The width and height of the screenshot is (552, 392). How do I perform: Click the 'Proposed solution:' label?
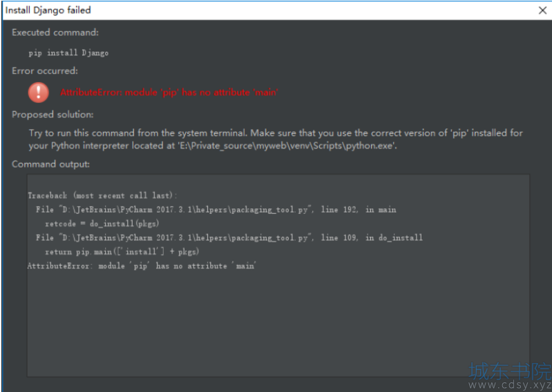[53, 115]
